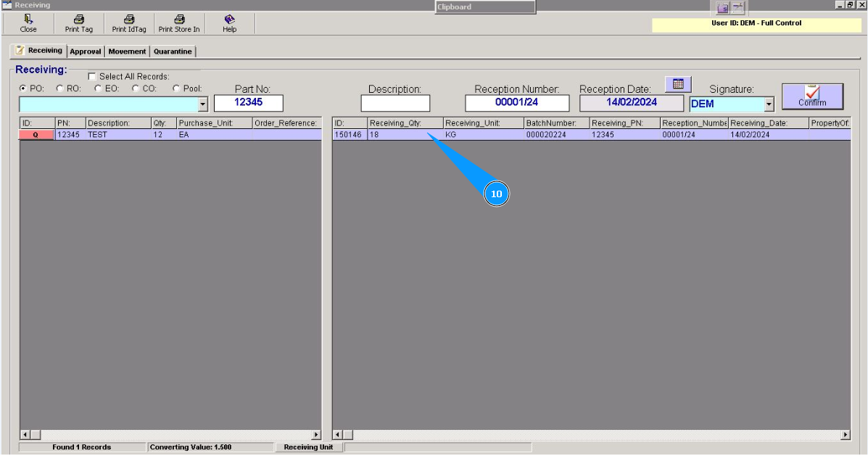Viewport: 868px width, 456px height.
Task: Click the ID 150146 cell
Action: pos(350,134)
